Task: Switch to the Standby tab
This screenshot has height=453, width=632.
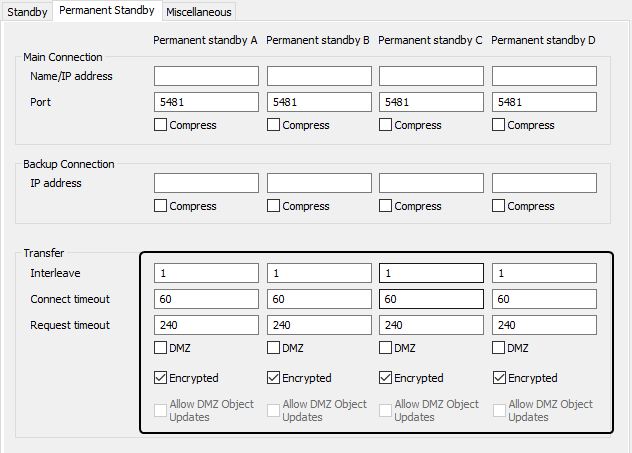Action: point(28,12)
